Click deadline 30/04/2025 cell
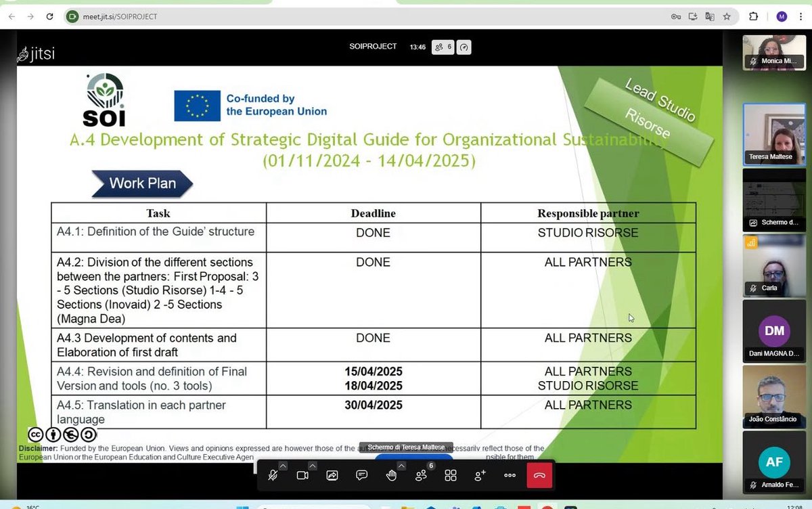Image resolution: width=812 pixels, height=509 pixels. pos(374,412)
